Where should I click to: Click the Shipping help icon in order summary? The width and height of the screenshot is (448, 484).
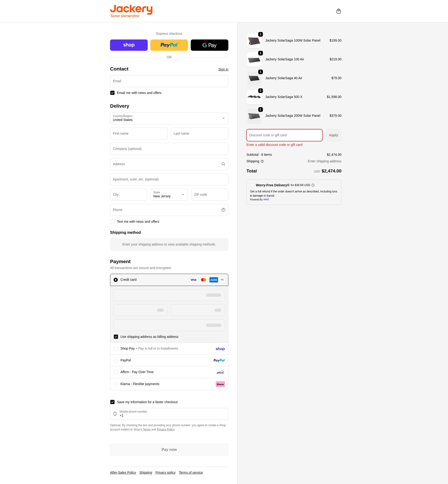pyautogui.click(x=262, y=161)
